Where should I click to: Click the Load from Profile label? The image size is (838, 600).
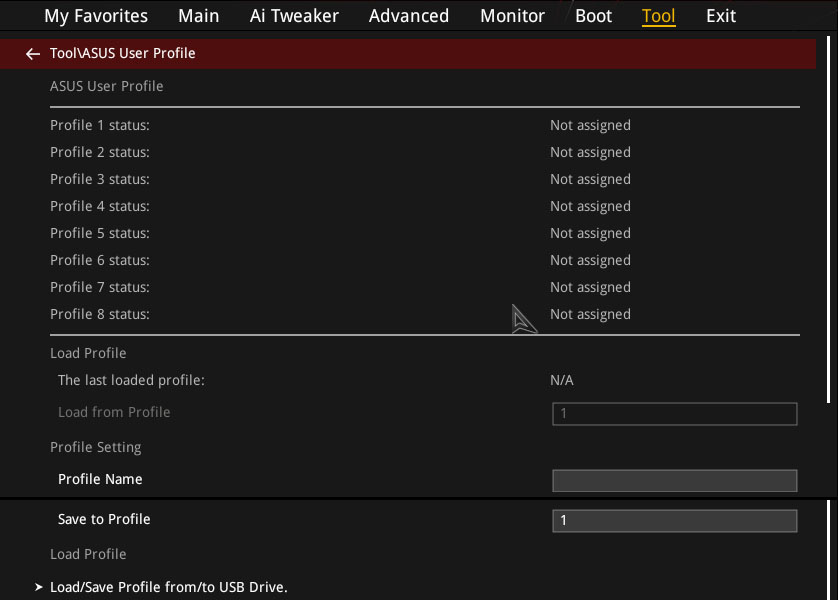114,412
